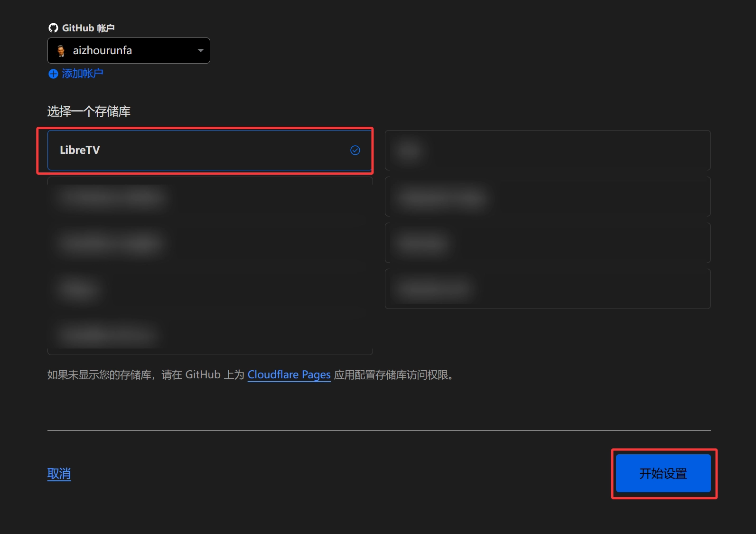Click the GitHub logo icon beside 帐户 label
The image size is (756, 534).
tap(53, 28)
